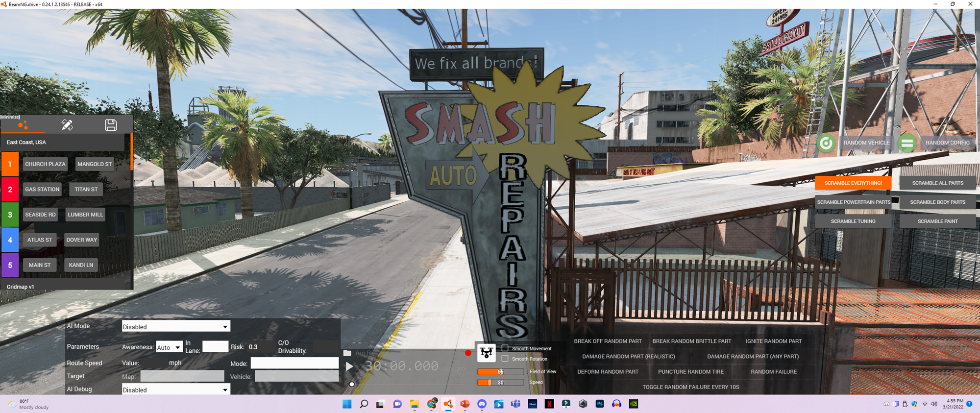Enable Smooth Movement checkbox
The width and height of the screenshot is (980, 413).
coord(505,348)
